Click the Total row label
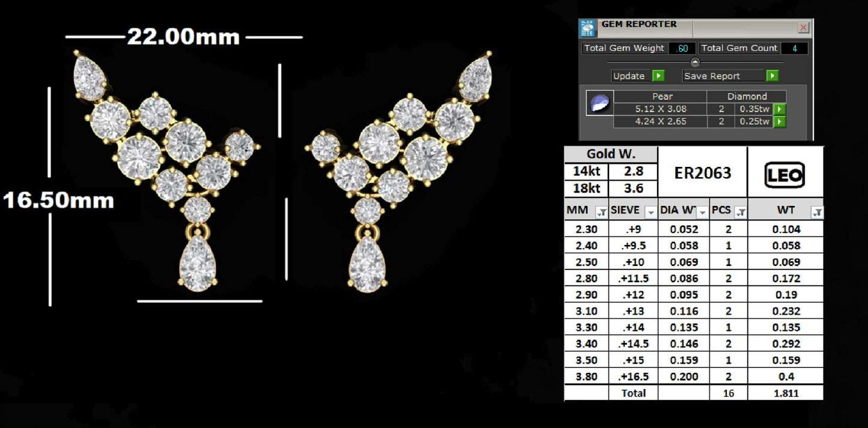868x428 pixels. click(x=634, y=393)
